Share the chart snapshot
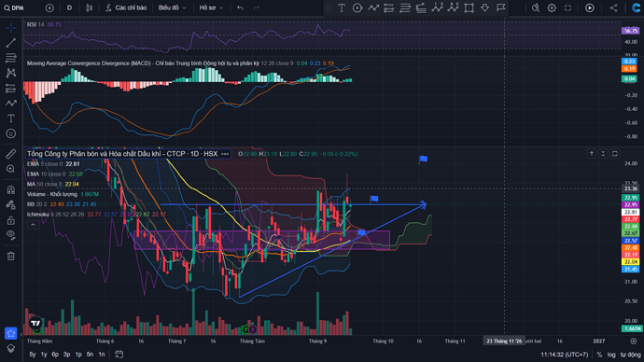 pyautogui.click(x=613, y=7)
